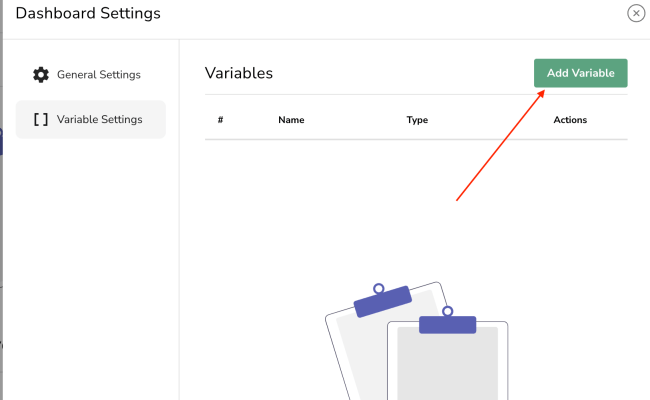Click the gear icon beside General Settings
Viewport: 650px width, 400px height.
coord(41,75)
